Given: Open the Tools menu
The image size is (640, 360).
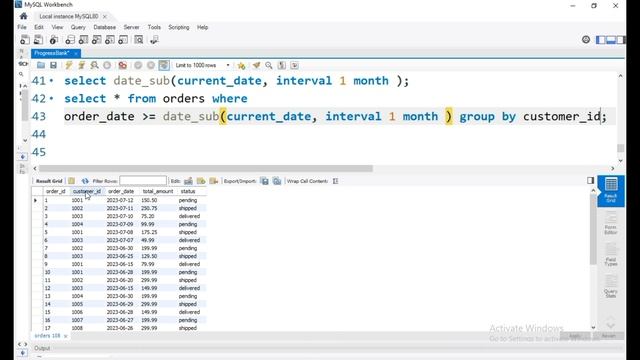Looking at the screenshot, I should (x=154, y=27).
